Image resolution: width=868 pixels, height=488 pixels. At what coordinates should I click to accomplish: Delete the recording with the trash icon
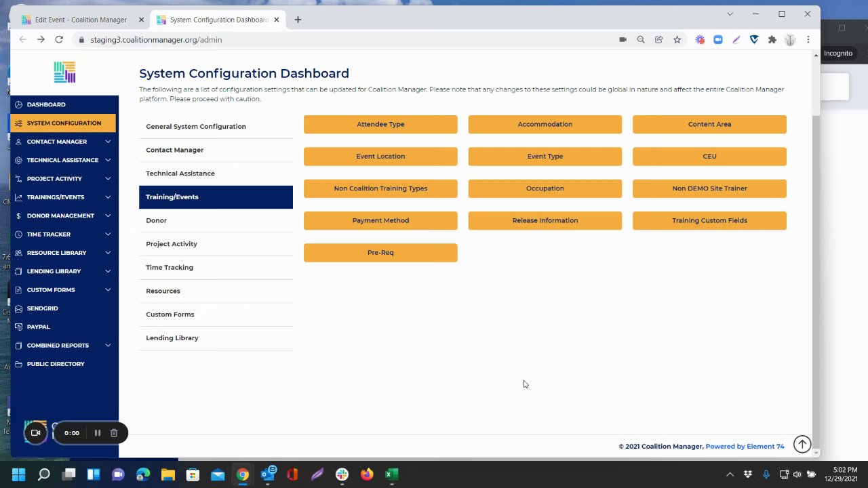click(114, 432)
